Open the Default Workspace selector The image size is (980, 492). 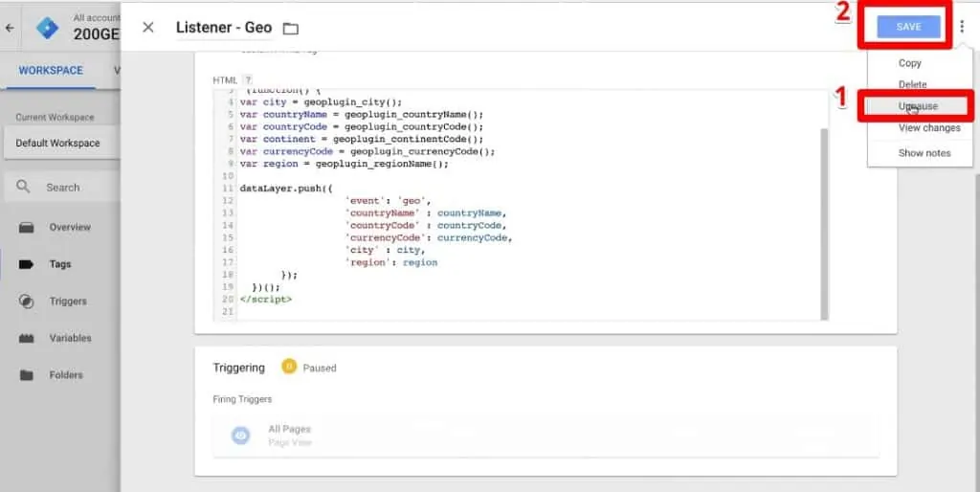(x=61, y=144)
